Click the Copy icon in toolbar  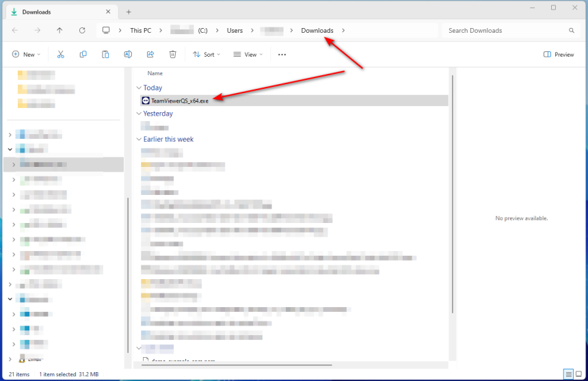pyautogui.click(x=83, y=55)
